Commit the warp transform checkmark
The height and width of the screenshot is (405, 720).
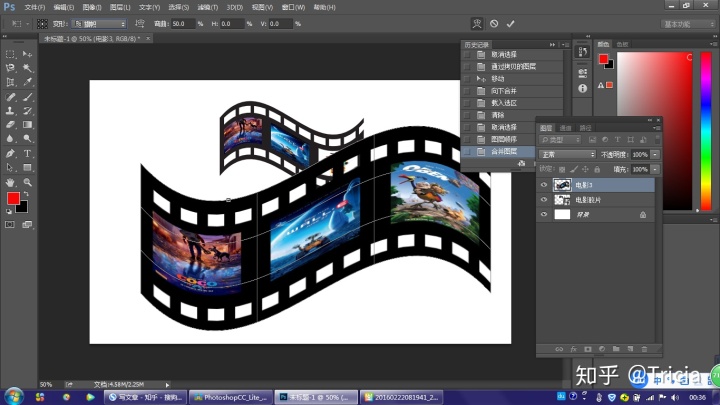511,24
